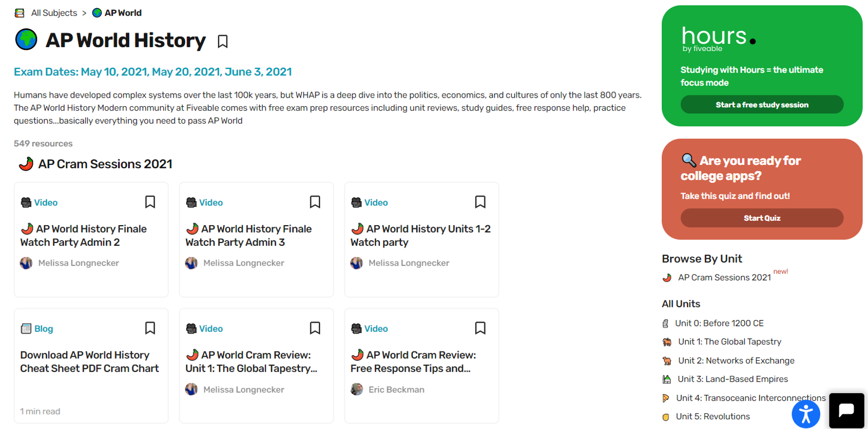
Task: Bookmark Cram Review Unit 1 video
Action: pyautogui.click(x=315, y=328)
